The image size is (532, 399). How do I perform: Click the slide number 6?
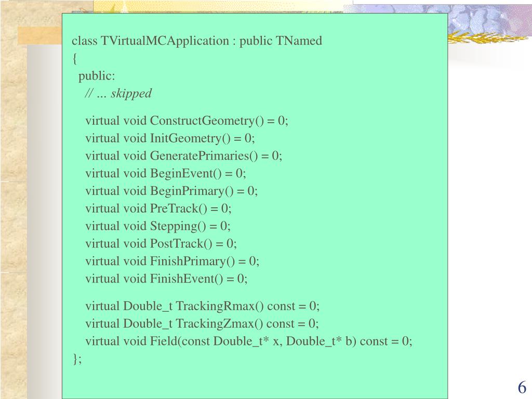point(522,388)
